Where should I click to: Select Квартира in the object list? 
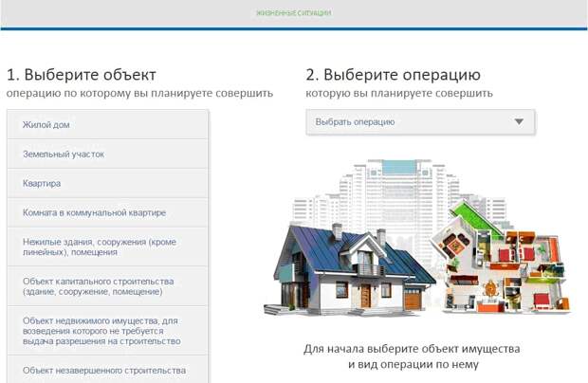click(106, 182)
